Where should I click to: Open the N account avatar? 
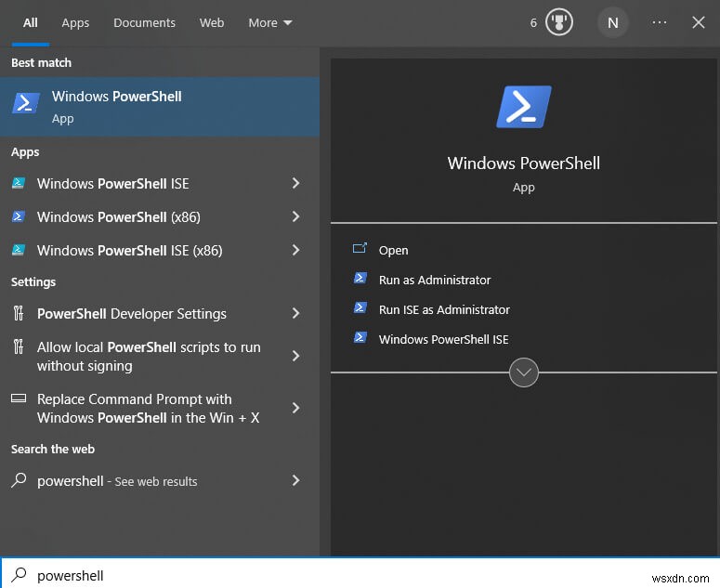coord(612,22)
